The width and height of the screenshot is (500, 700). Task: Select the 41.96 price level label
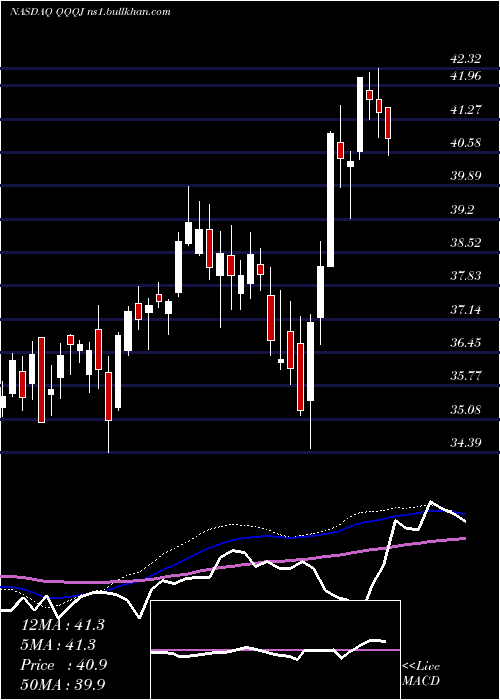(466, 76)
